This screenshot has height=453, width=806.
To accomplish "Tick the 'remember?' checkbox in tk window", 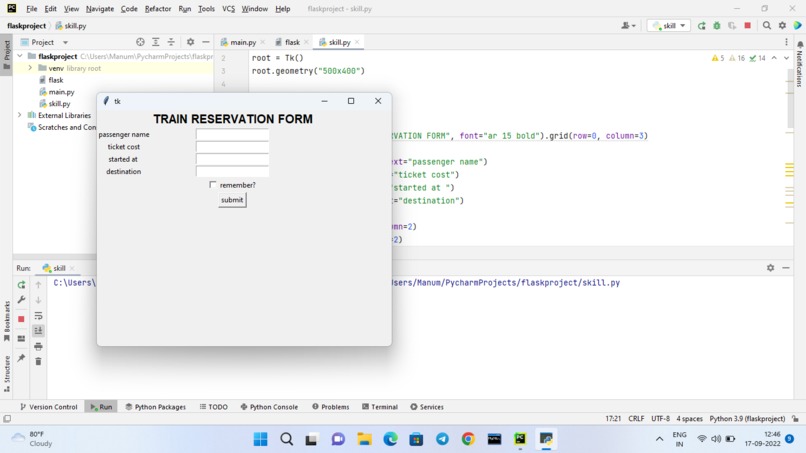I will coord(213,185).
